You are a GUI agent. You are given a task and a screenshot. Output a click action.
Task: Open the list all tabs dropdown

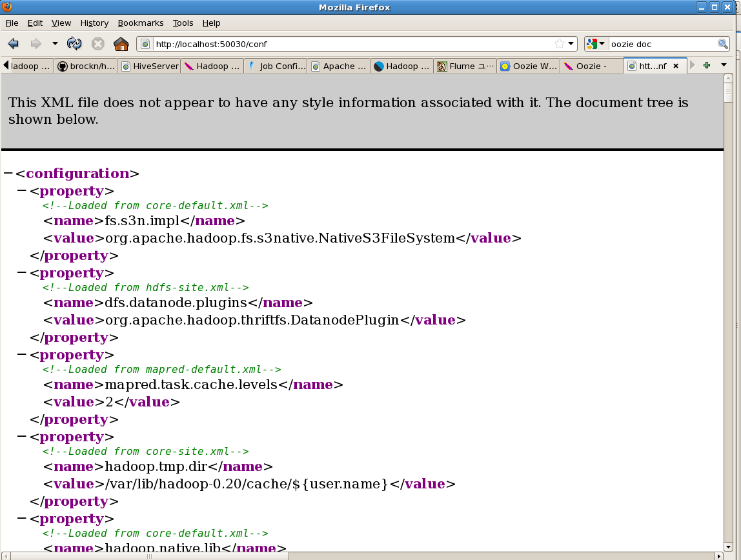pyautogui.click(x=724, y=65)
